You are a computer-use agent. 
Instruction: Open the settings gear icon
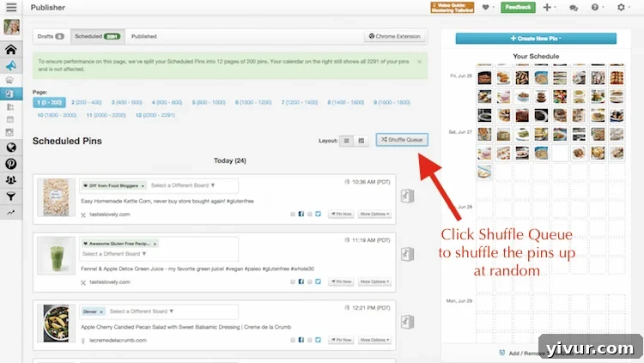(622, 8)
